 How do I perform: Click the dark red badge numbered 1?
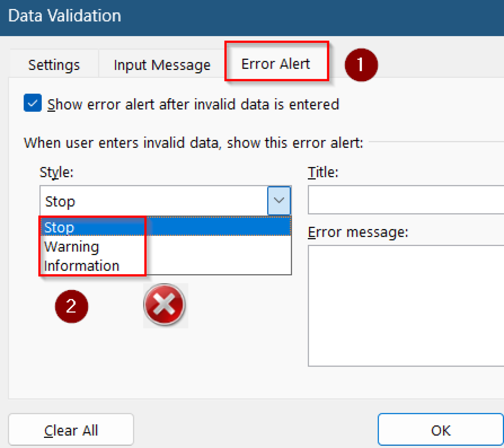pos(360,64)
